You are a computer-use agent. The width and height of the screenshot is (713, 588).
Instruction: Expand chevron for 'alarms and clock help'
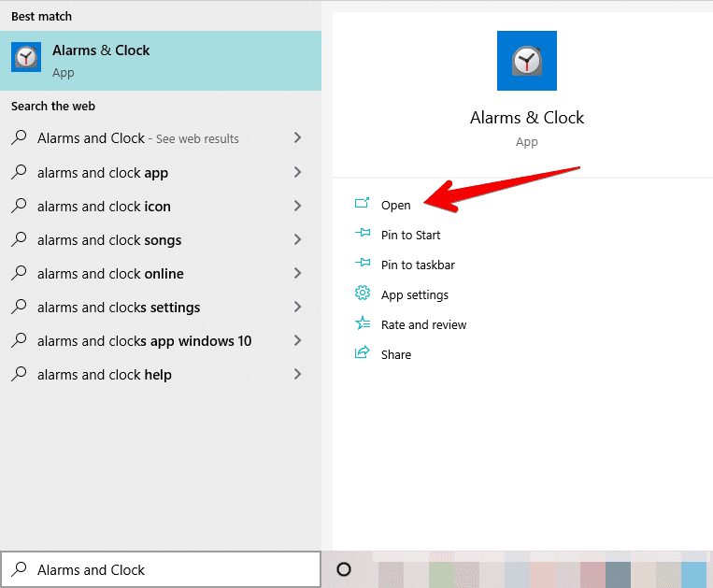(297, 374)
